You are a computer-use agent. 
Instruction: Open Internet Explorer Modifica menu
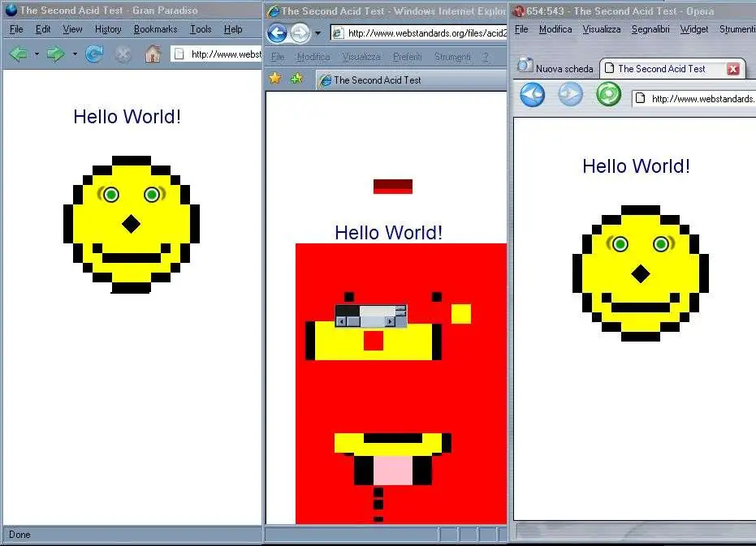313,57
